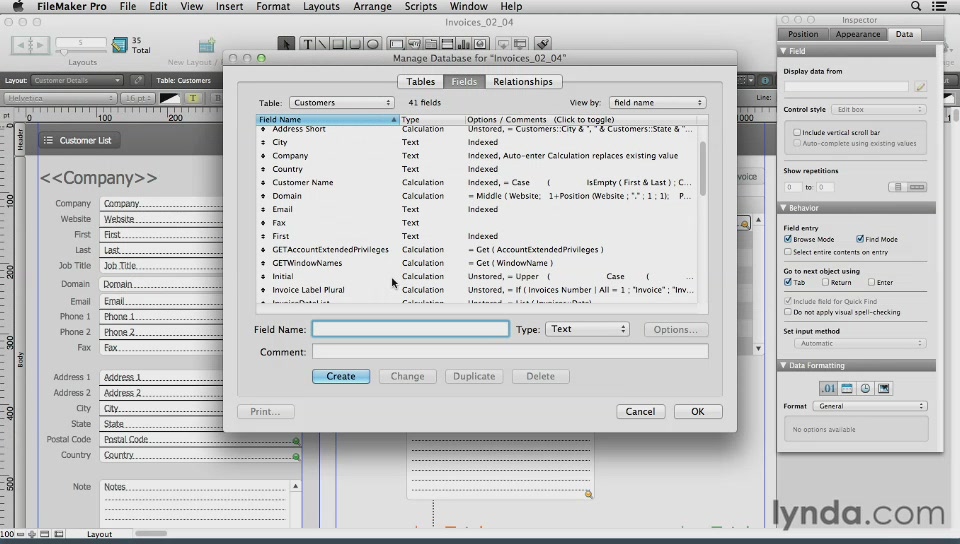Select the Field/Control tool
This screenshot has width=960, height=544.
[397, 44]
